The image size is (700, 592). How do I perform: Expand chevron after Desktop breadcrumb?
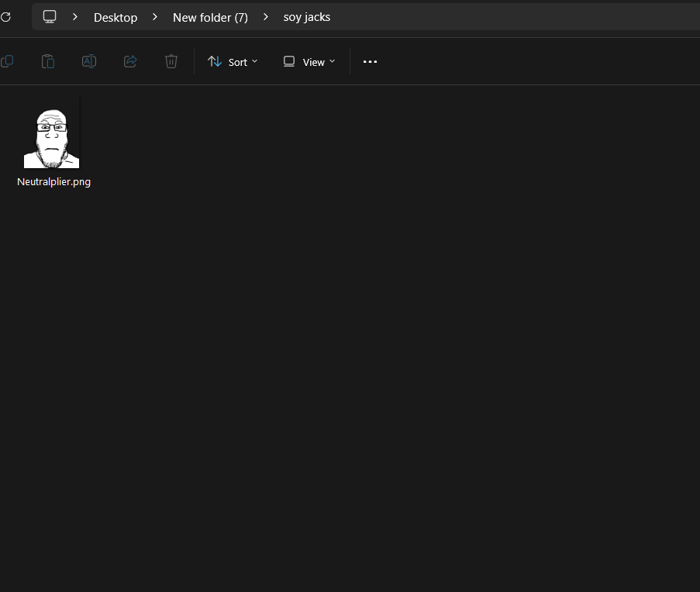point(155,17)
